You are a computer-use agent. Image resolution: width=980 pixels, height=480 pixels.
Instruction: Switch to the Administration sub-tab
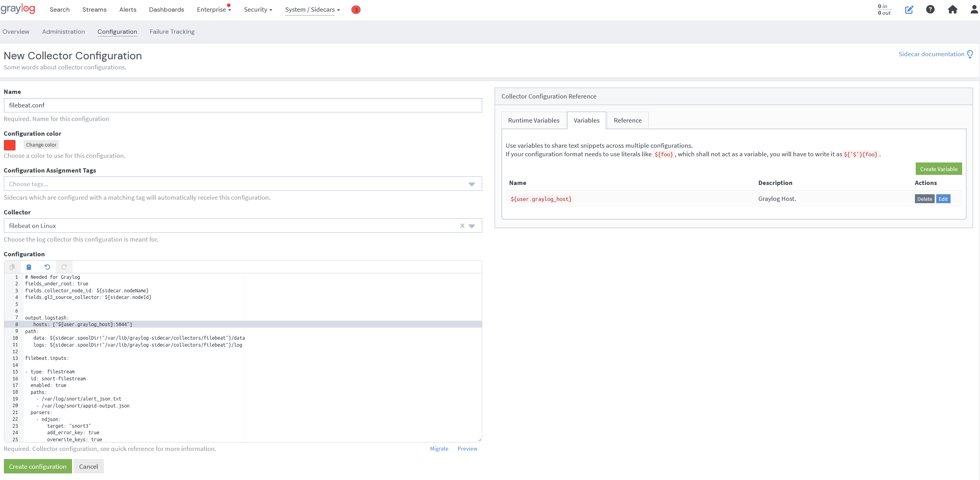click(64, 32)
